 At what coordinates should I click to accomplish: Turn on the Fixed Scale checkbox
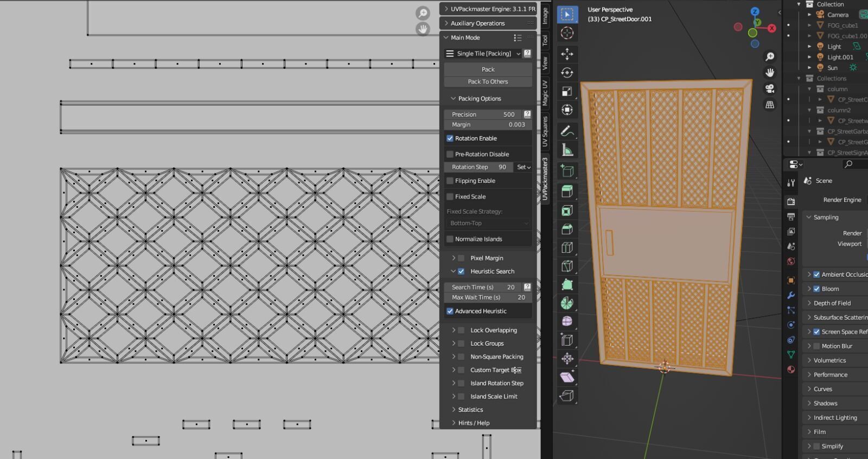pyautogui.click(x=450, y=196)
